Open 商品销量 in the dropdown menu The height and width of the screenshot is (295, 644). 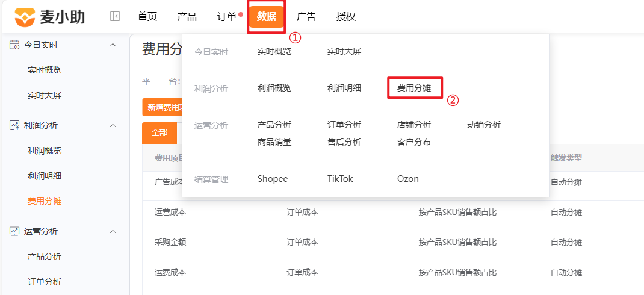coord(274,142)
